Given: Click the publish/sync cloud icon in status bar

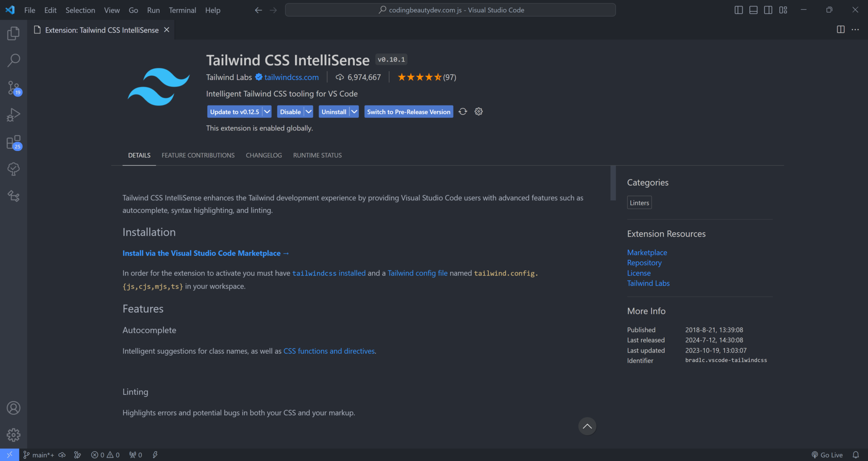Looking at the screenshot, I should (x=62, y=455).
